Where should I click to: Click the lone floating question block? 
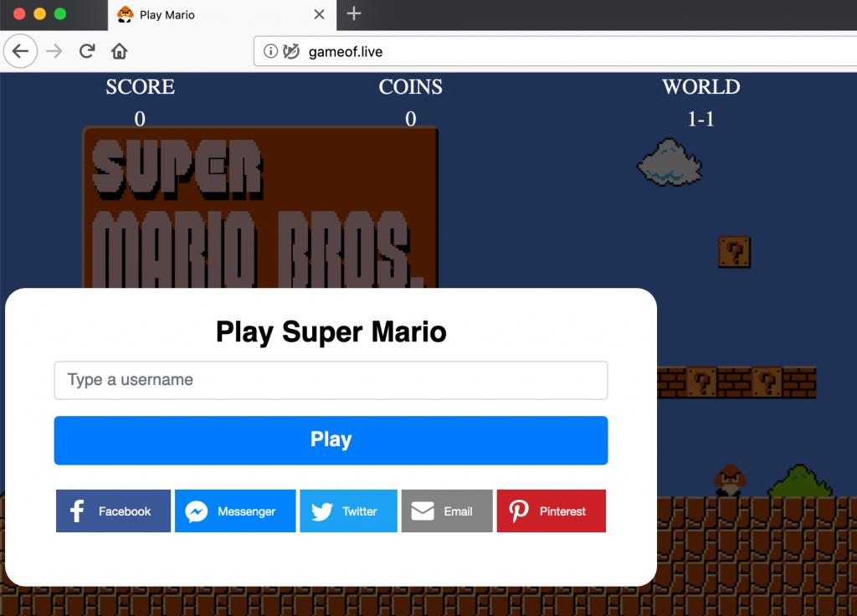point(735,252)
